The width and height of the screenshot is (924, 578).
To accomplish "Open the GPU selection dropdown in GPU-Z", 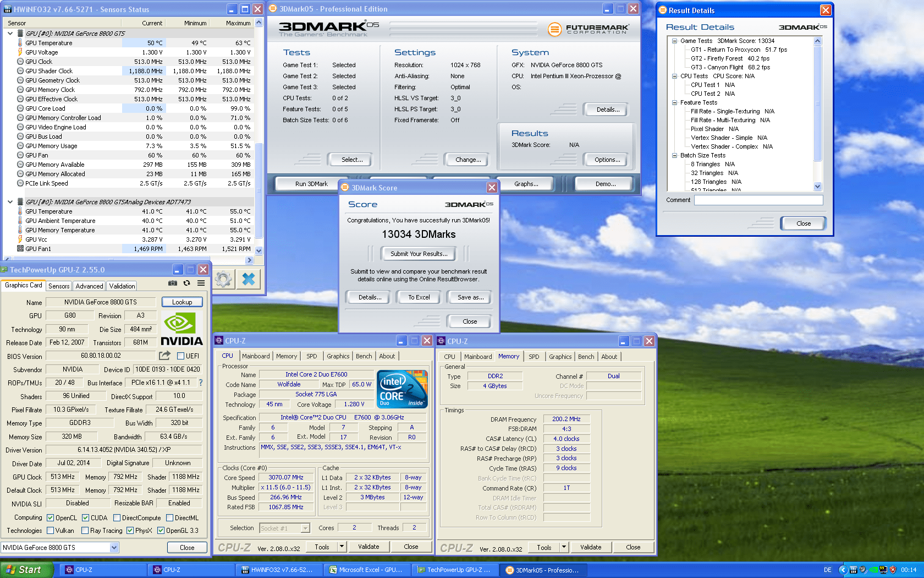I will (x=114, y=548).
